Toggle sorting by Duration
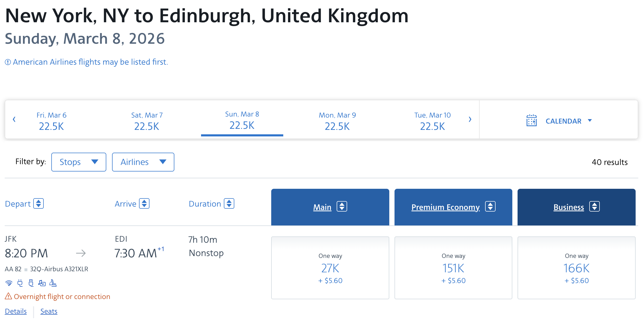This screenshot has height=321, width=644. (229, 203)
